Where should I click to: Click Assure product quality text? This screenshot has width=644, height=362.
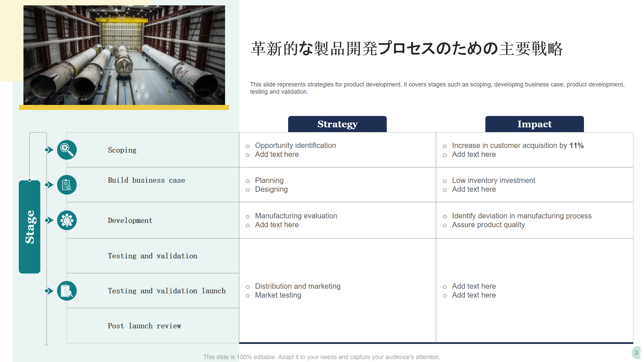point(488,225)
